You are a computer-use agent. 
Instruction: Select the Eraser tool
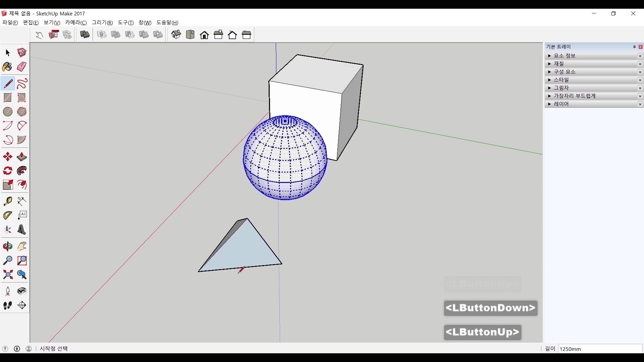pos(22,67)
